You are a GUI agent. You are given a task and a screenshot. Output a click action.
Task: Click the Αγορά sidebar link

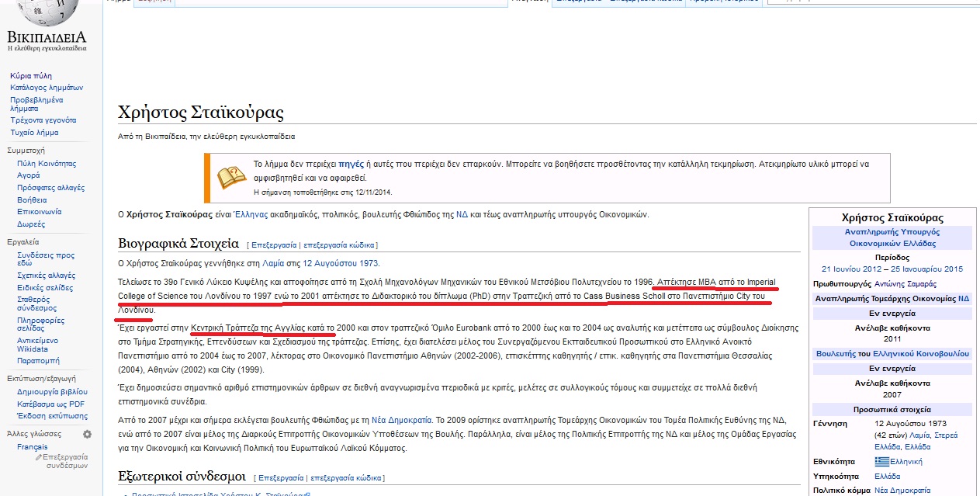click(29, 175)
